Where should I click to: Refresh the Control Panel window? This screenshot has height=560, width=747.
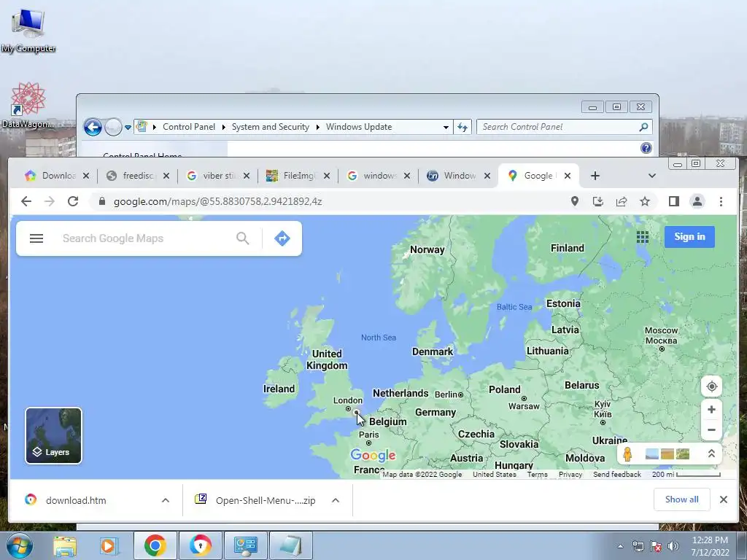[462, 127]
